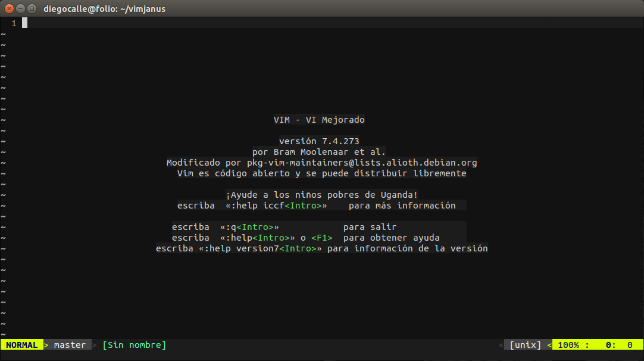This screenshot has width=644, height=361.
Task: Click the ':q<Intro>' command text
Action: pos(249,226)
